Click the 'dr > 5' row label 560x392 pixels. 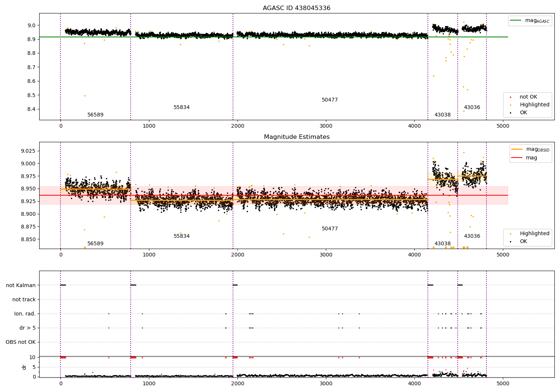click(x=28, y=328)
